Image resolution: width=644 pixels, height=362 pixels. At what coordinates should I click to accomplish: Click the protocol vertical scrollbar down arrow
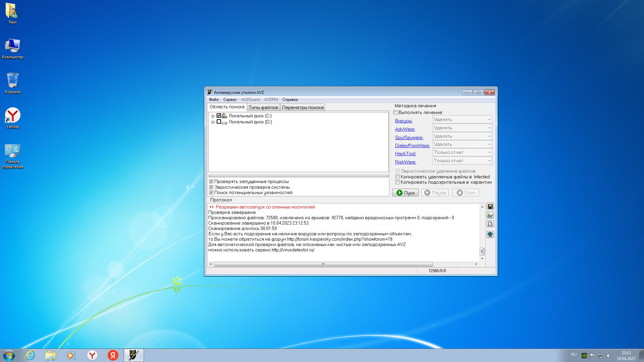pos(482,258)
